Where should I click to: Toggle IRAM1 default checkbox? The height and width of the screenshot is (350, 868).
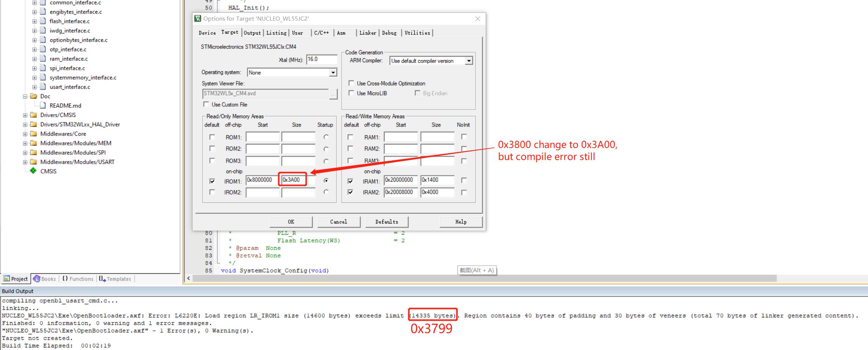(x=350, y=181)
